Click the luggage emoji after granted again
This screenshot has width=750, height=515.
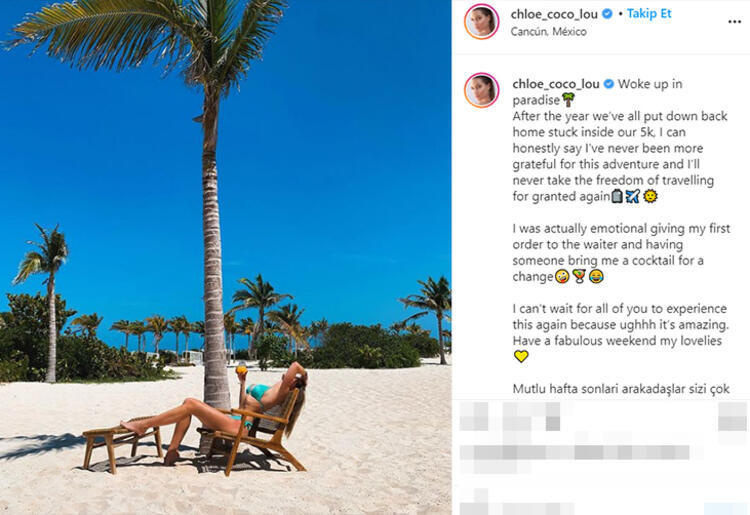617,196
